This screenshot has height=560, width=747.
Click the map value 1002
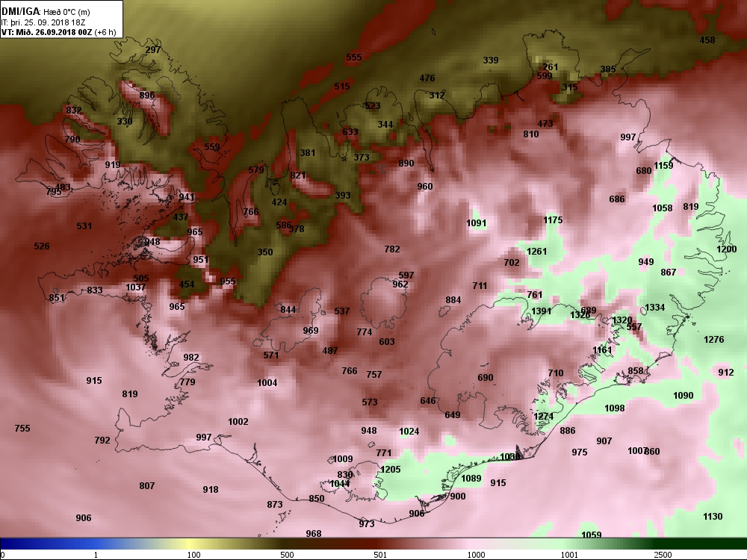click(238, 421)
